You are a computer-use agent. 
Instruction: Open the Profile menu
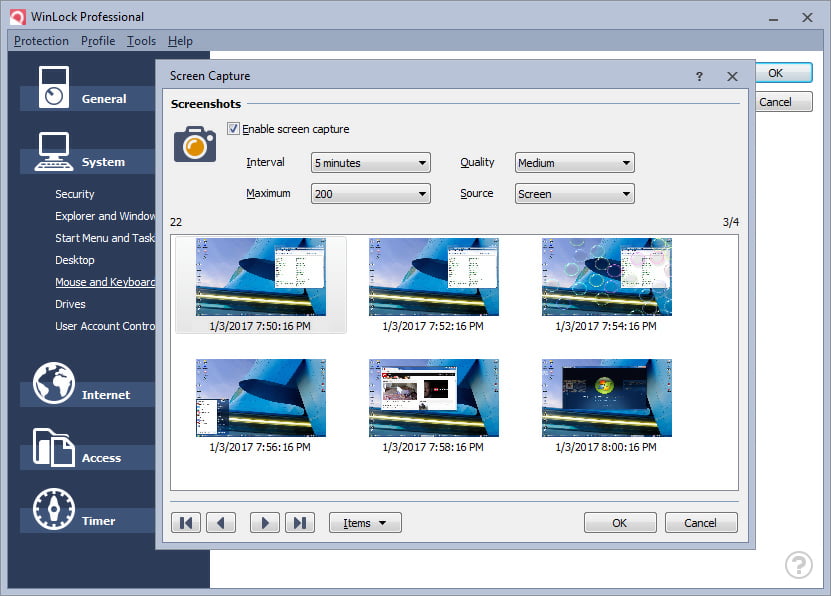click(x=98, y=41)
